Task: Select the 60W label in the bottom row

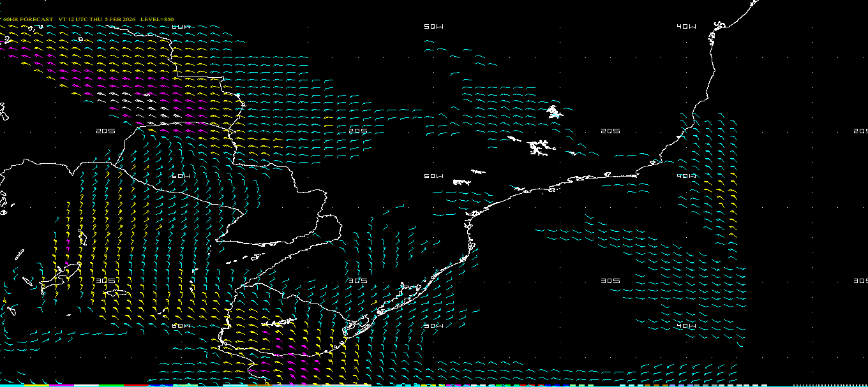Action: click(181, 326)
